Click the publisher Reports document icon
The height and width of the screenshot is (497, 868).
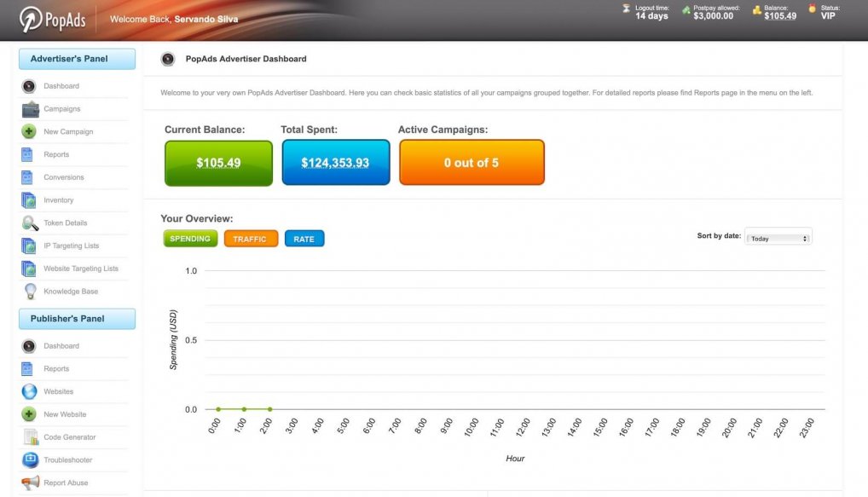tap(27, 368)
